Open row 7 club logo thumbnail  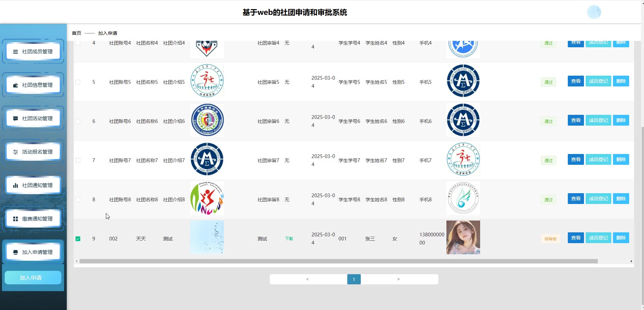(207, 159)
